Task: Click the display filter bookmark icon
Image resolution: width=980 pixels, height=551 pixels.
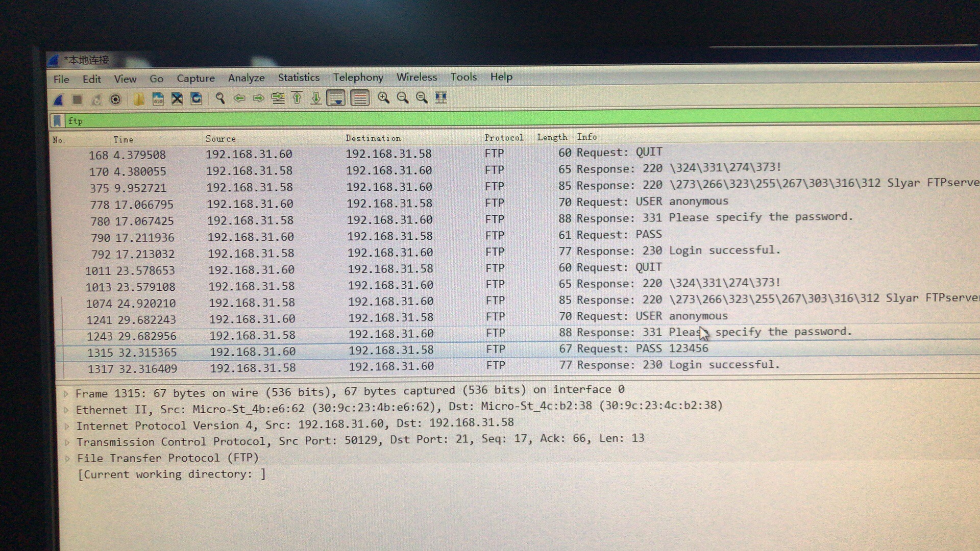Action: pyautogui.click(x=58, y=121)
